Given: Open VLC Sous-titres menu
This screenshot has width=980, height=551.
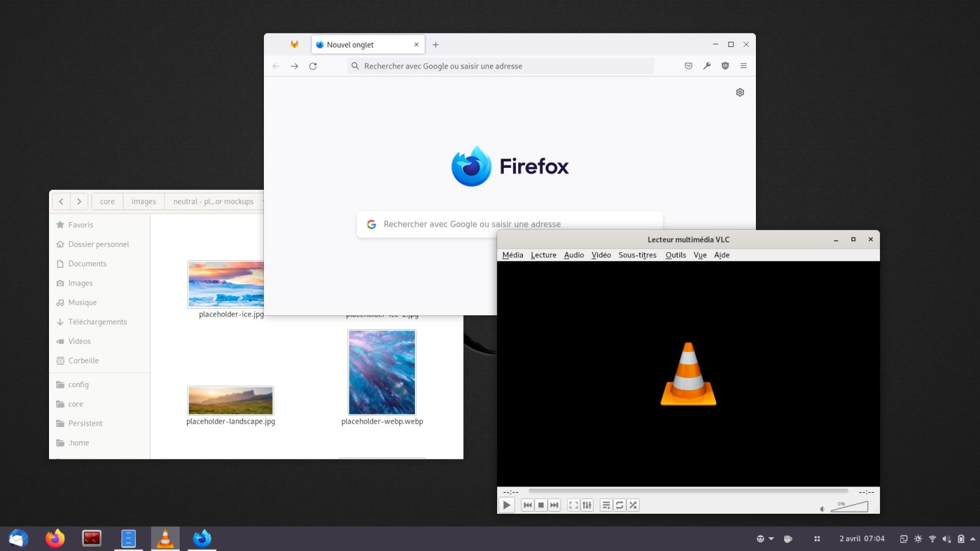Looking at the screenshot, I should pyautogui.click(x=638, y=255).
